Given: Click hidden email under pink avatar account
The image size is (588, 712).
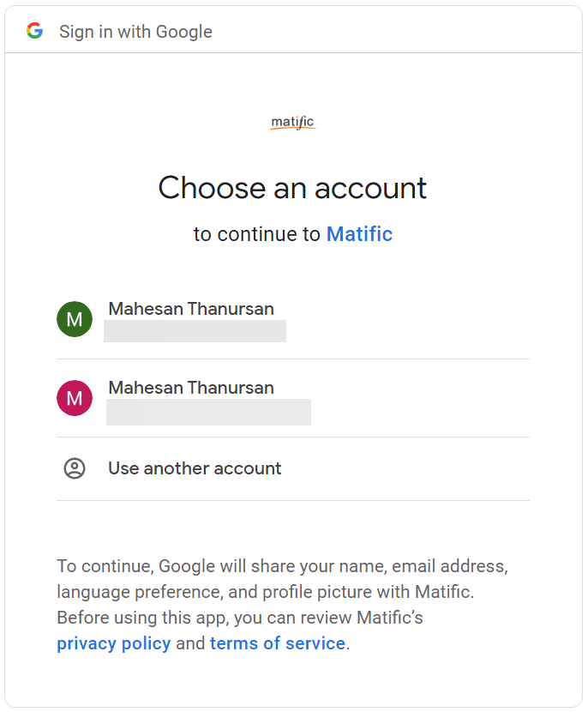Looking at the screenshot, I should coord(208,413).
